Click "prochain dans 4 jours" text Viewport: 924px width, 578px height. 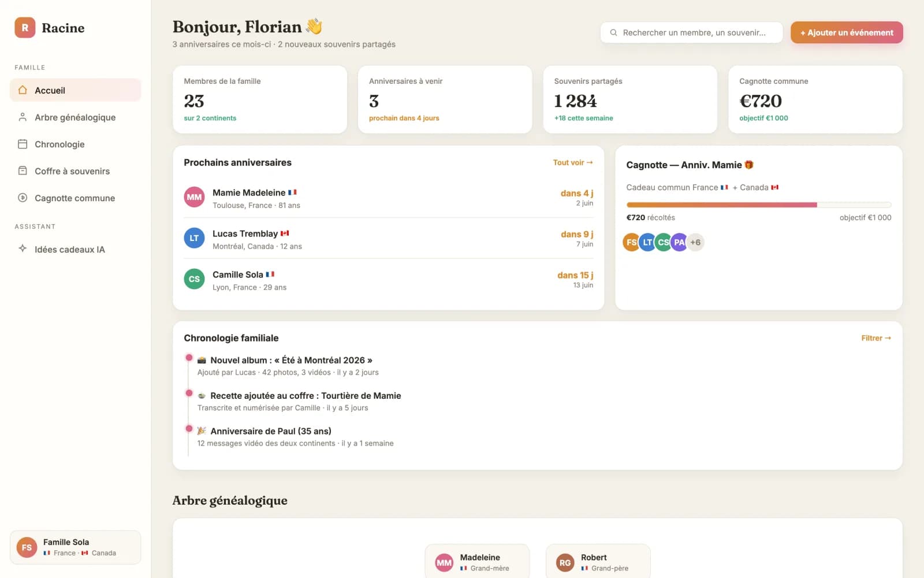pos(404,118)
